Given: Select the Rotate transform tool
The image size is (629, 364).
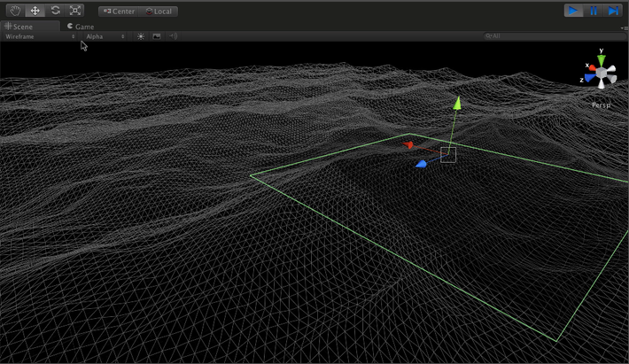Looking at the screenshot, I should [55, 11].
